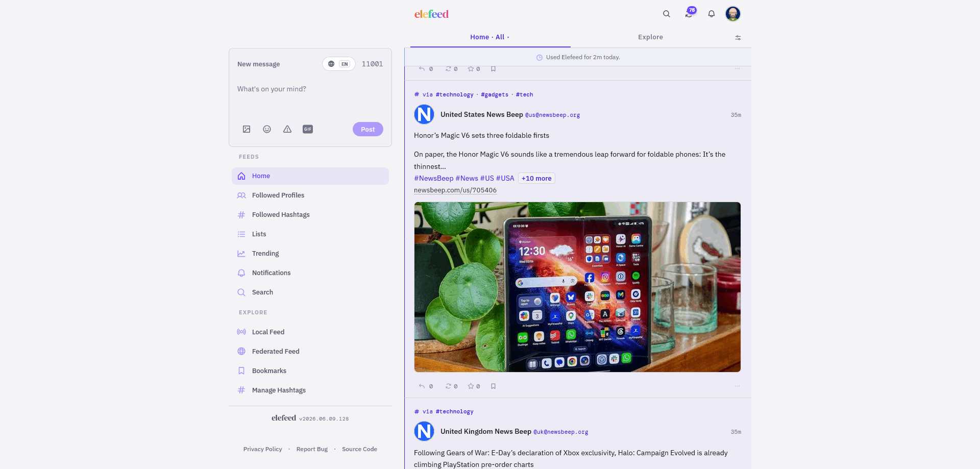The image size is (980, 469).
Task: Open @uk@newsbeep.org handle
Action: click(560, 432)
